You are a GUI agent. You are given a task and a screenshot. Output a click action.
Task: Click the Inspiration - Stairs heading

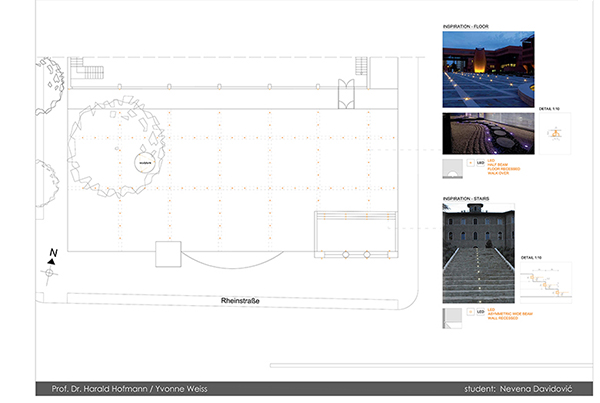[x=467, y=199]
